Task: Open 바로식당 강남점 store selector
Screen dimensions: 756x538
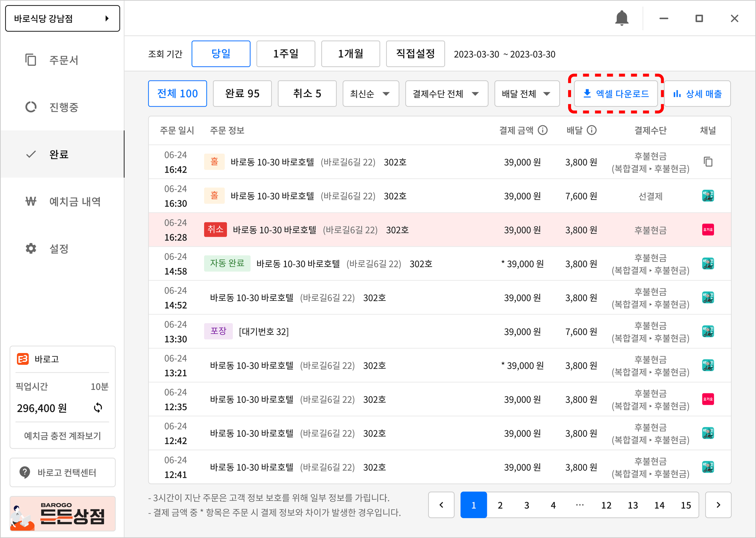Action: pos(62,18)
